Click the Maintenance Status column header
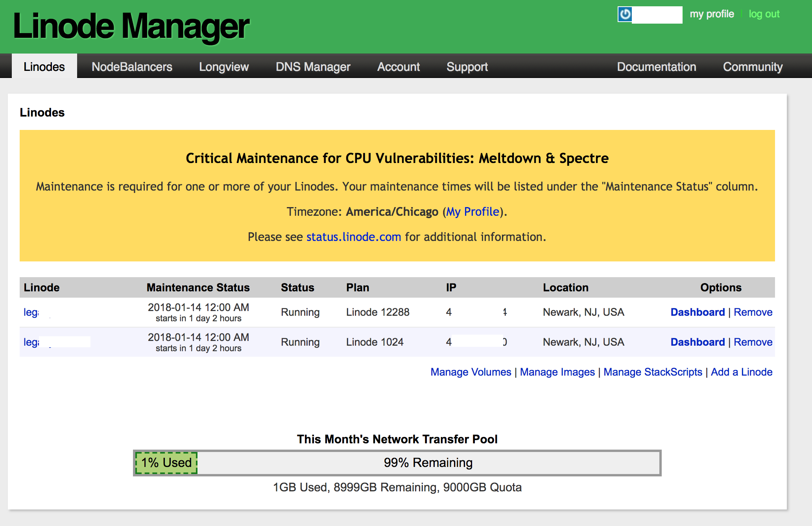The width and height of the screenshot is (812, 526). 198,287
